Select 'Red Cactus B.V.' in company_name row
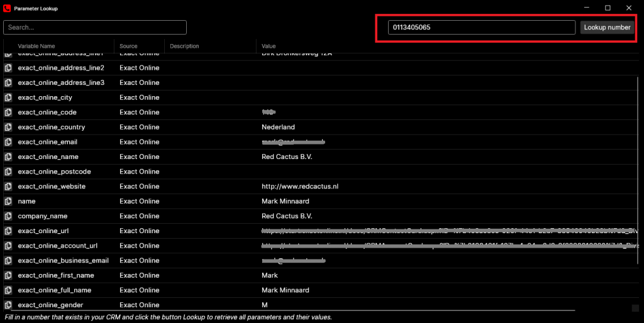This screenshot has height=323, width=644. [287, 216]
